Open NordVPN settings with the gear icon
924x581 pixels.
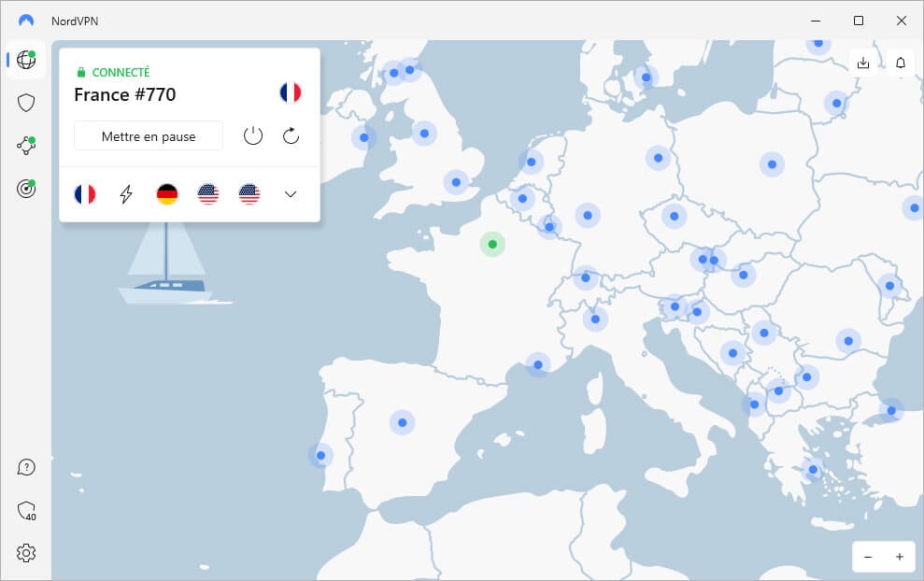click(25, 553)
